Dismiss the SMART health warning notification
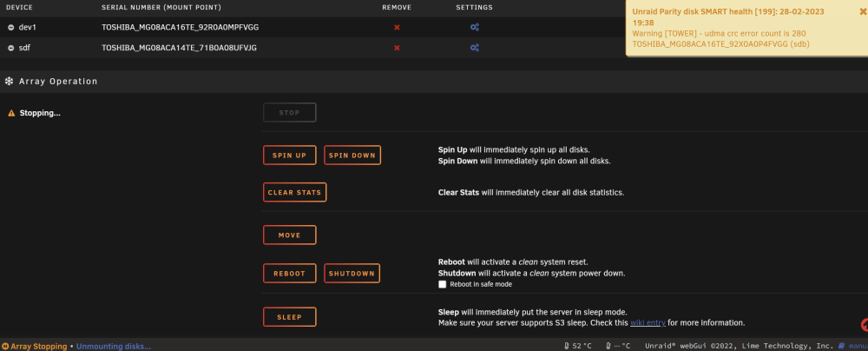The image size is (868, 351). (863, 11)
